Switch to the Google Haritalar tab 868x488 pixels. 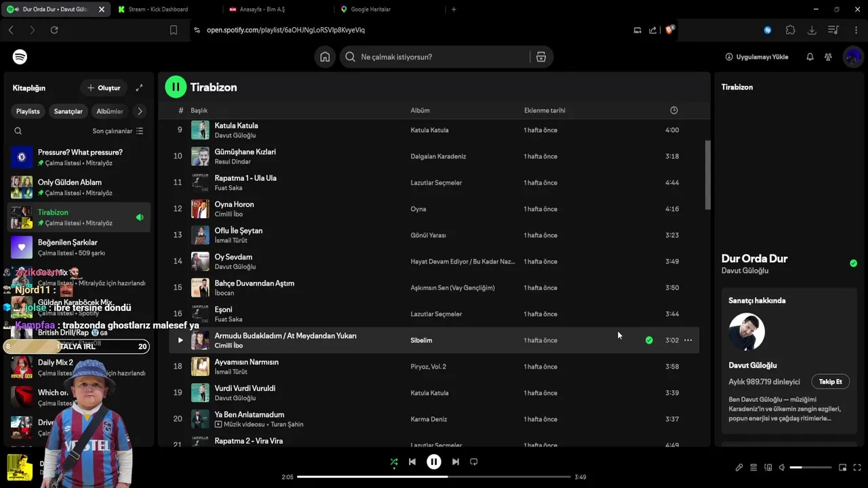(388, 9)
